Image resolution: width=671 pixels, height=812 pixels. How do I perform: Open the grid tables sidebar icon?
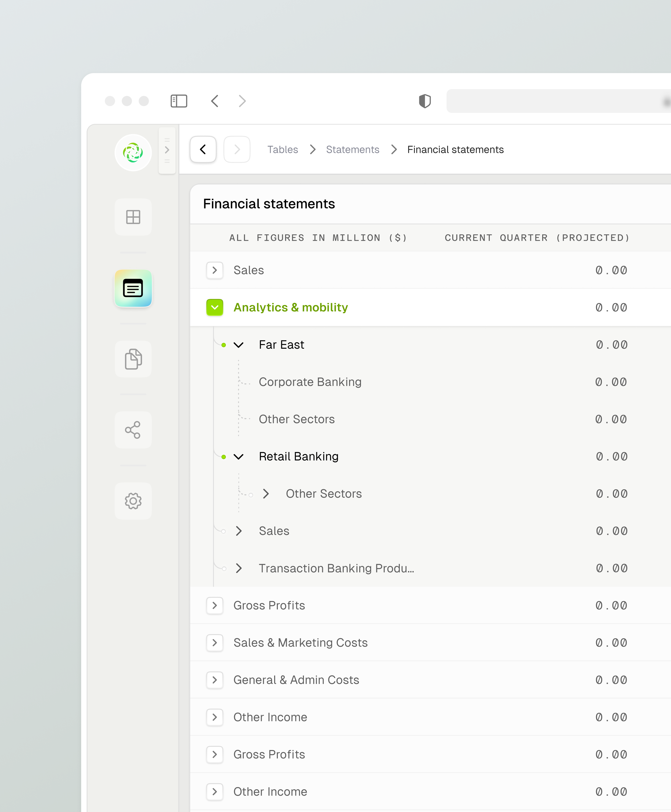pos(133,217)
